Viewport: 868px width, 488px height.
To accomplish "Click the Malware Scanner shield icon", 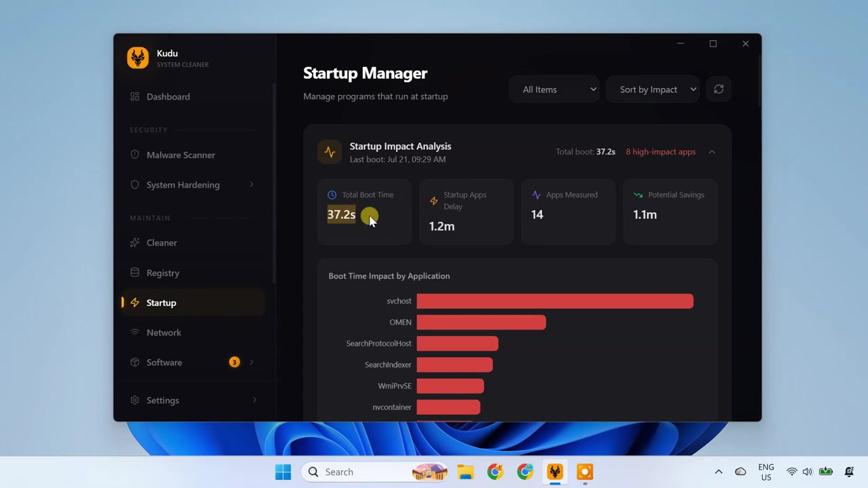I will point(134,155).
